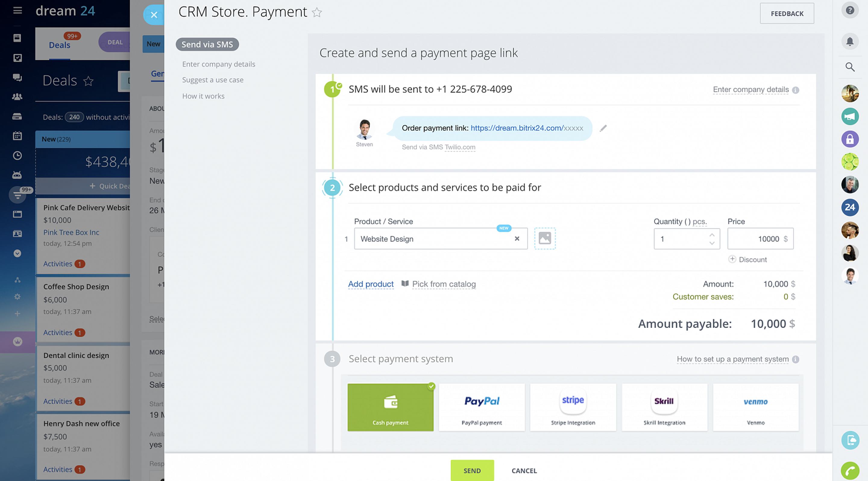
Task: Open the How it works section
Action: coord(203,96)
